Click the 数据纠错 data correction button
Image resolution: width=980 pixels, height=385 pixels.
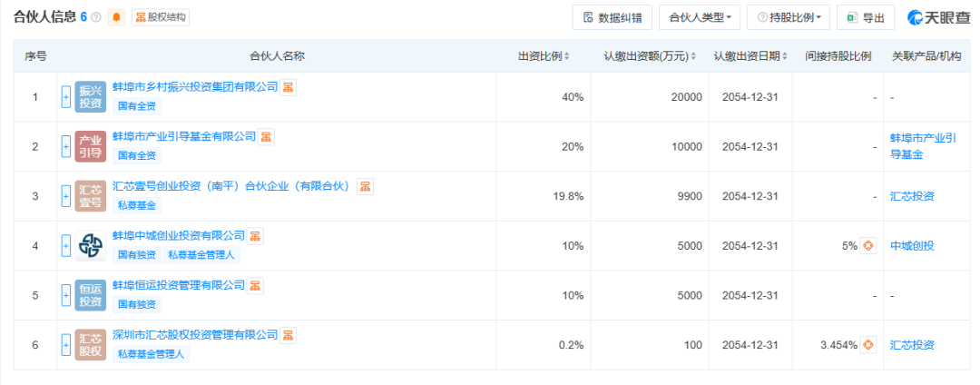(612, 17)
